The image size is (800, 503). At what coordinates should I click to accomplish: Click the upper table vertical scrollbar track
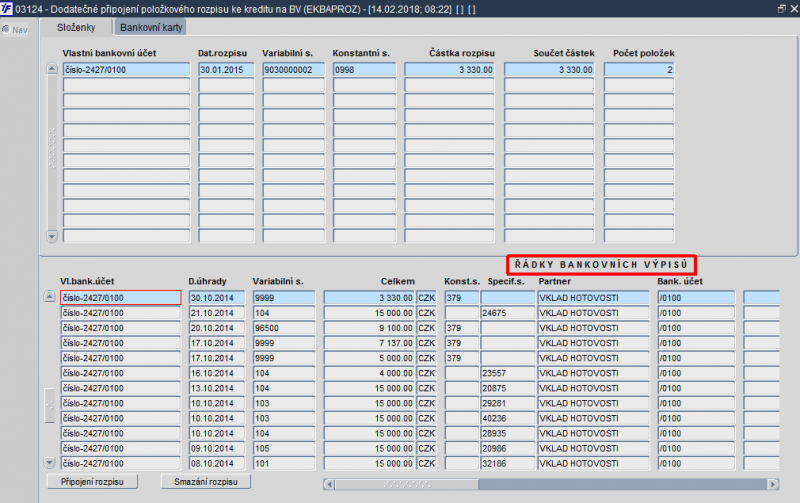click(x=52, y=153)
